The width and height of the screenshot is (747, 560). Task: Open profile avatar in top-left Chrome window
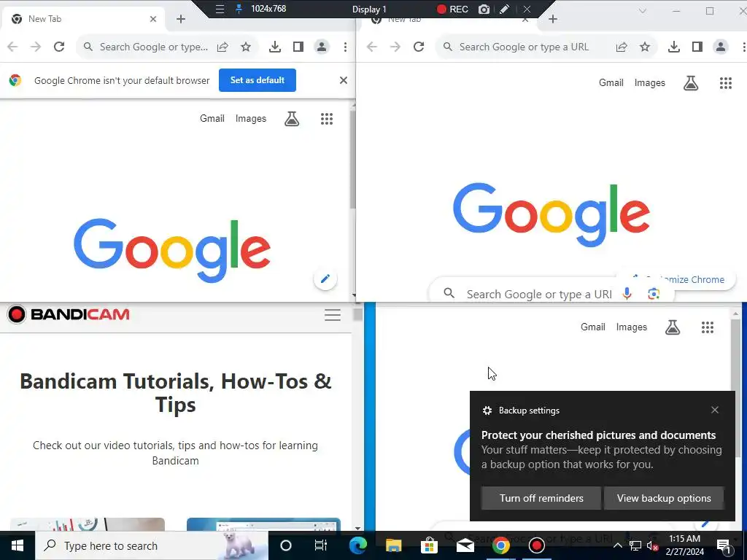322,47
